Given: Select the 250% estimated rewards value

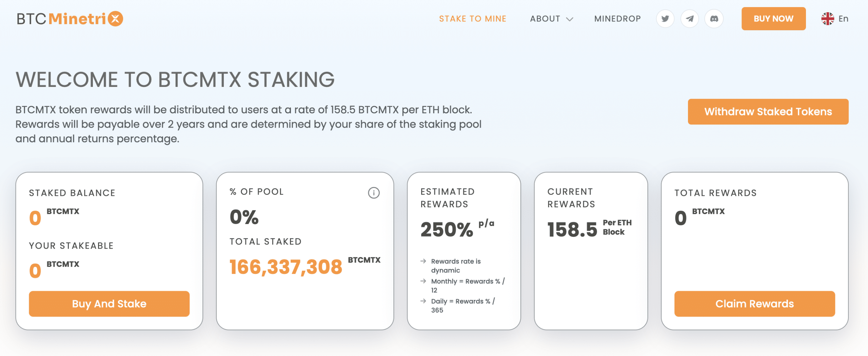Looking at the screenshot, I should click(447, 230).
